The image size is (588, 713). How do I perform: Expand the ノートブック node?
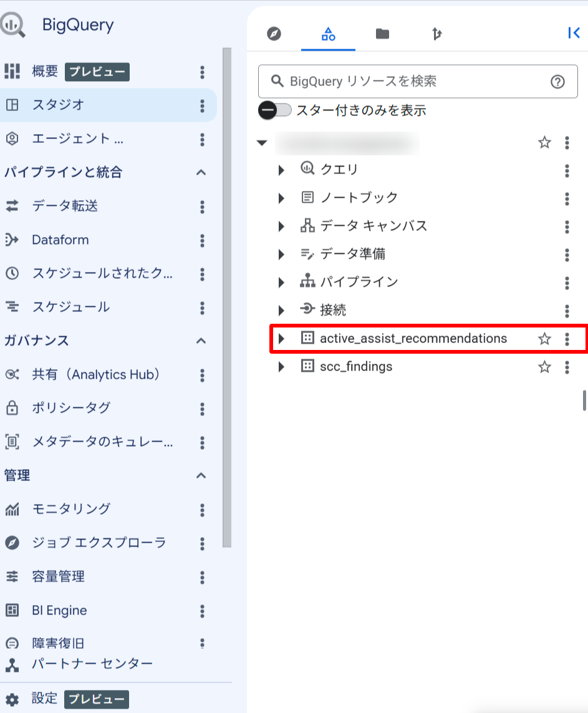281,198
